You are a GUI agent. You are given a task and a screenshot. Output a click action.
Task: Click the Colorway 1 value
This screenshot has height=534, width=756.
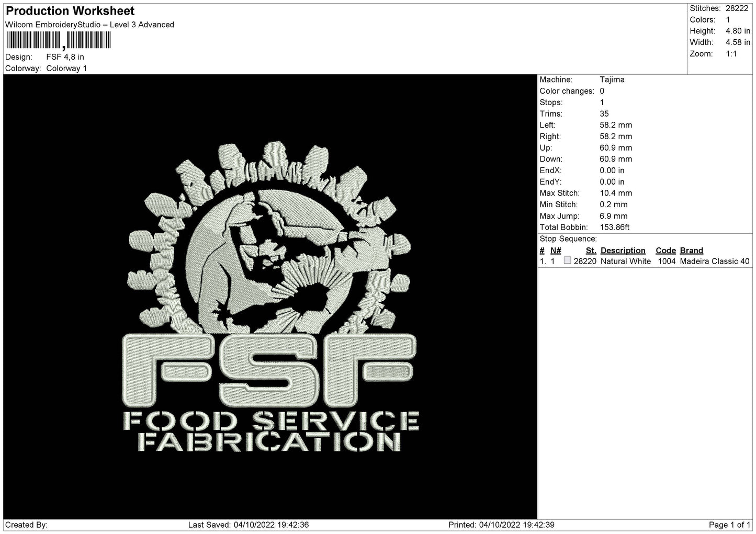66,69
